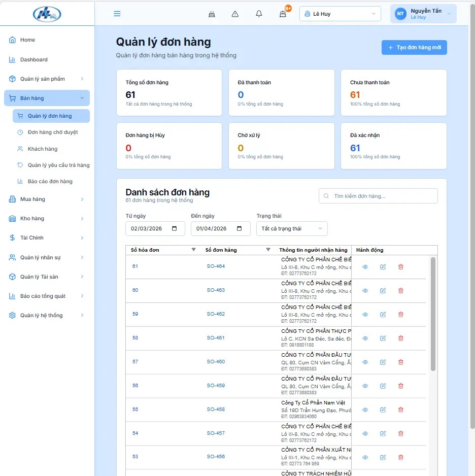Open the birthday cake icon in header
475x476 pixels.
tap(212, 14)
